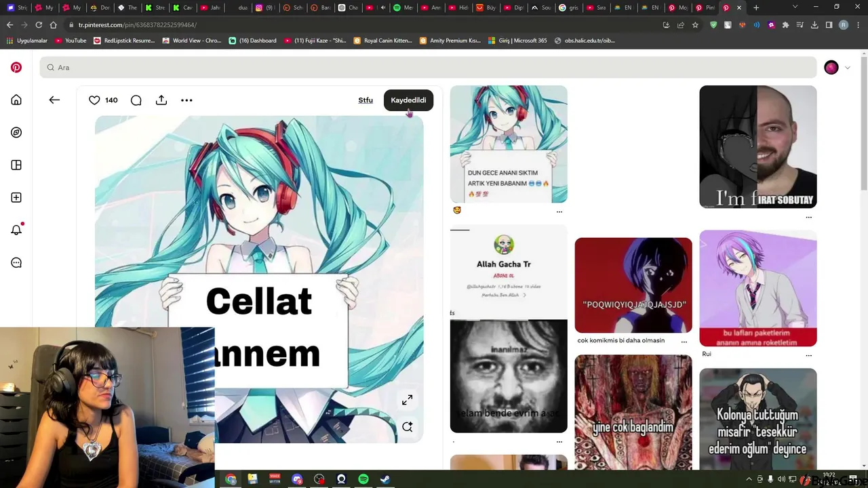Install app icon in address bar
The height and width of the screenshot is (488, 868).
pos(667,25)
